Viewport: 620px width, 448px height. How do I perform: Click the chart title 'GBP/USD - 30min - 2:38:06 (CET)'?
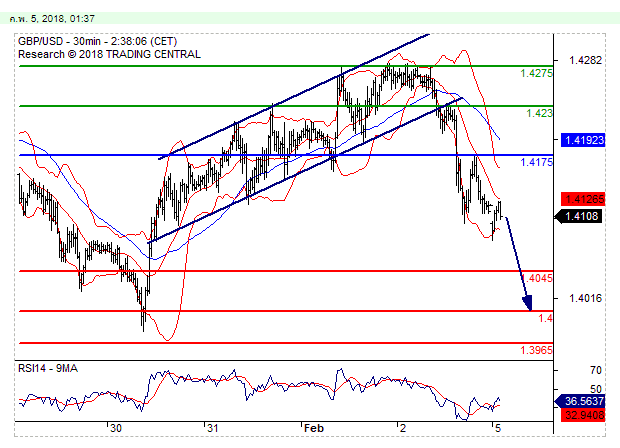point(97,42)
